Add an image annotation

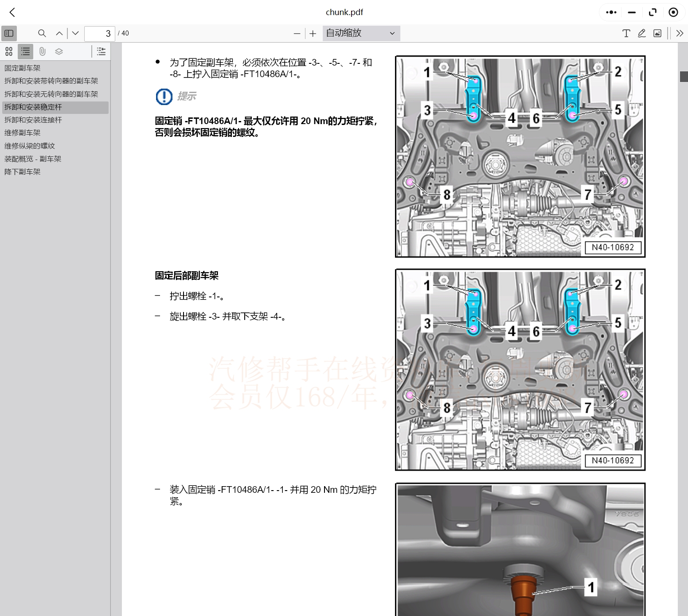tap(658, 33)
